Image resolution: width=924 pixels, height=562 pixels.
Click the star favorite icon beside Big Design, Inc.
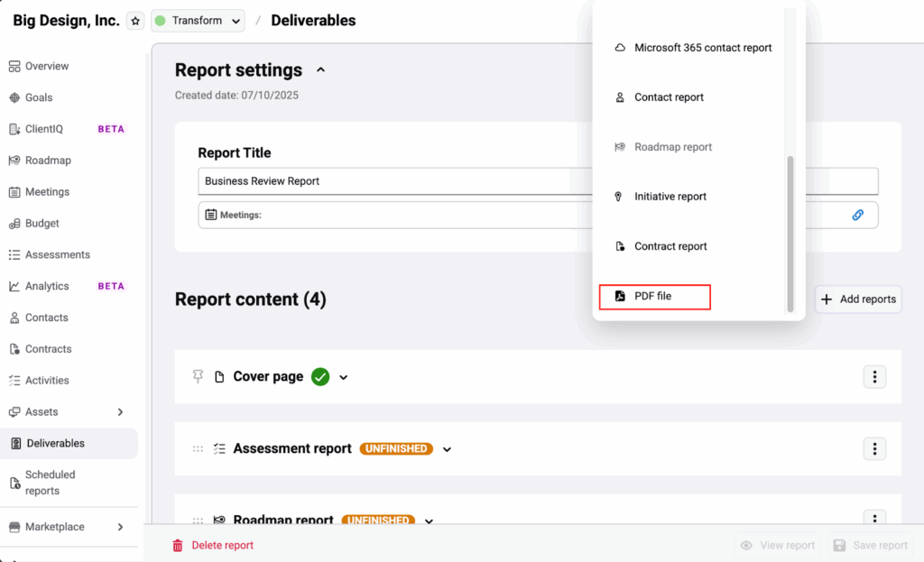(x=135, y=21)
